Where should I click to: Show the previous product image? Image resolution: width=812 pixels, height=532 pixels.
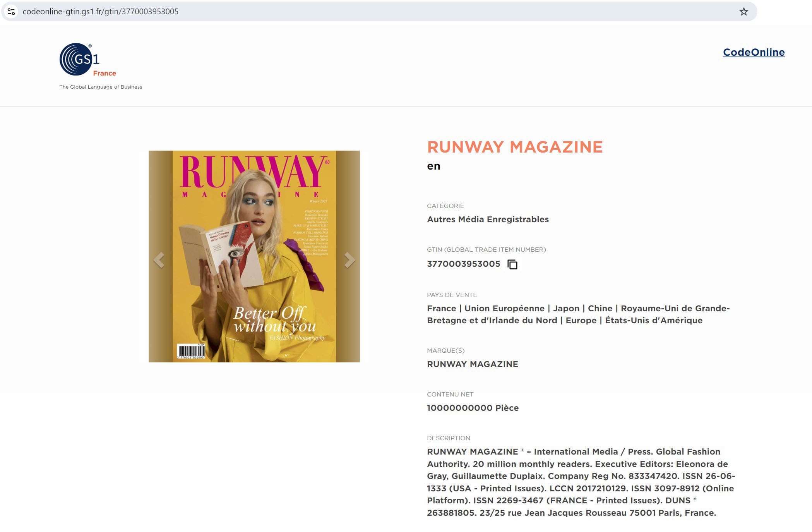click(x=159, y=260)
